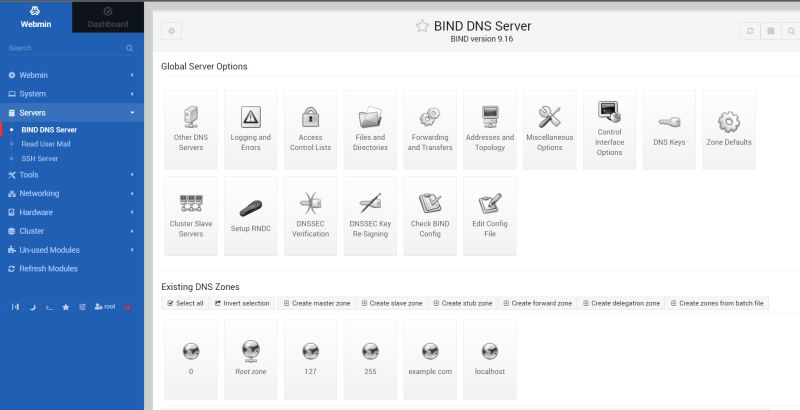Viewport: 800px width, 410px height.
Task: Select BIND DNS Server in sidebar
Action: point(49,130)
